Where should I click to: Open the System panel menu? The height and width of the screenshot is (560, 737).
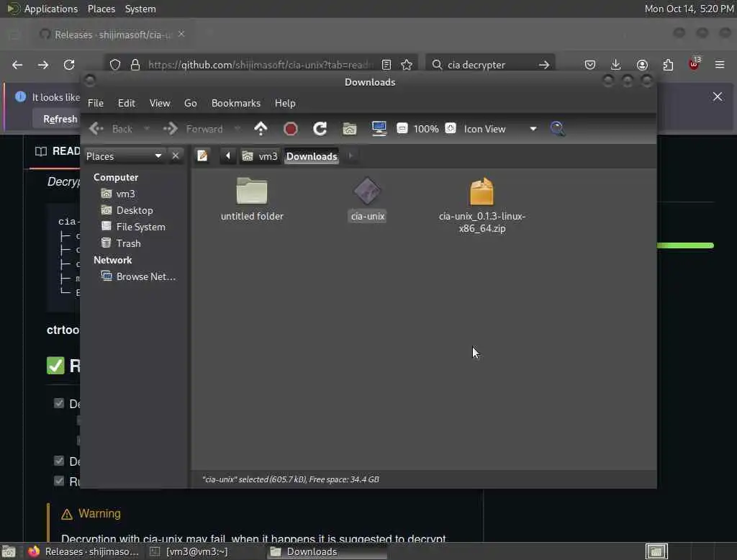tap(140, 9)
